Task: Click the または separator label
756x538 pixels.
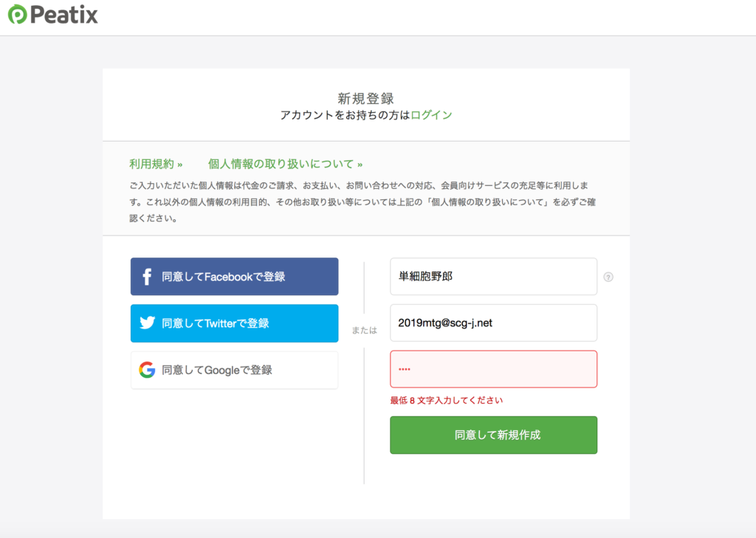Action: click(x=364, y=330)
